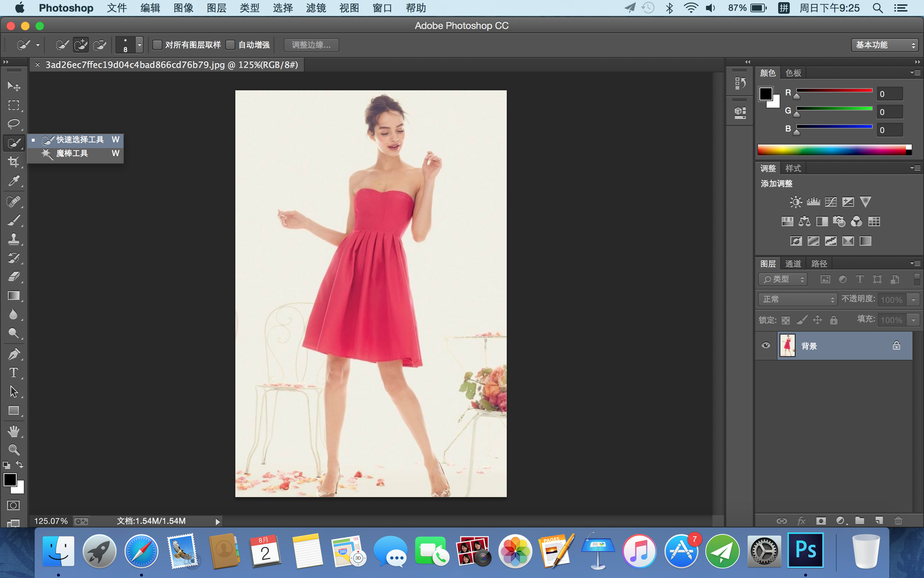Open the 不透明度 opacity dropdown arrow
The height and width of the screenshot is (578, 924).
tap(914, 300)
